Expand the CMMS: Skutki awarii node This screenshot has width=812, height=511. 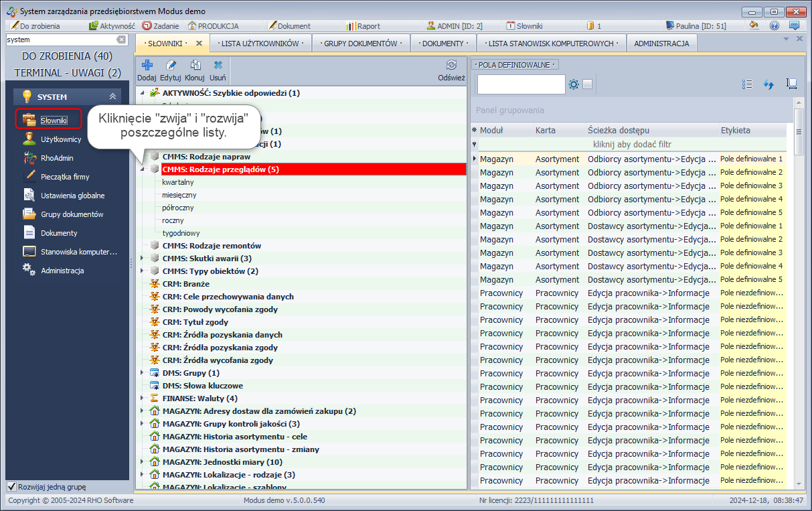[143, 259]
